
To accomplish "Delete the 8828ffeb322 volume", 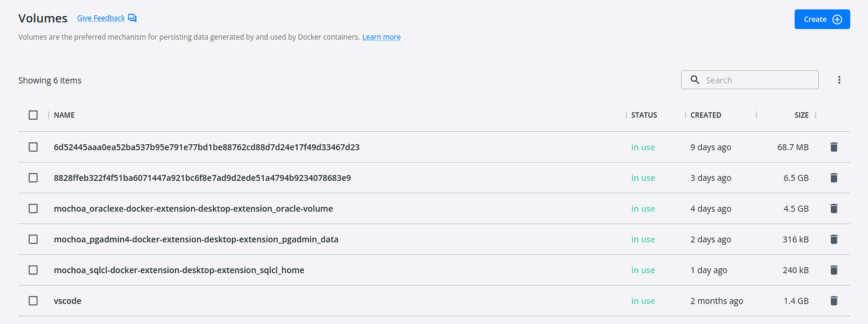I will click(x=833, y=178).
